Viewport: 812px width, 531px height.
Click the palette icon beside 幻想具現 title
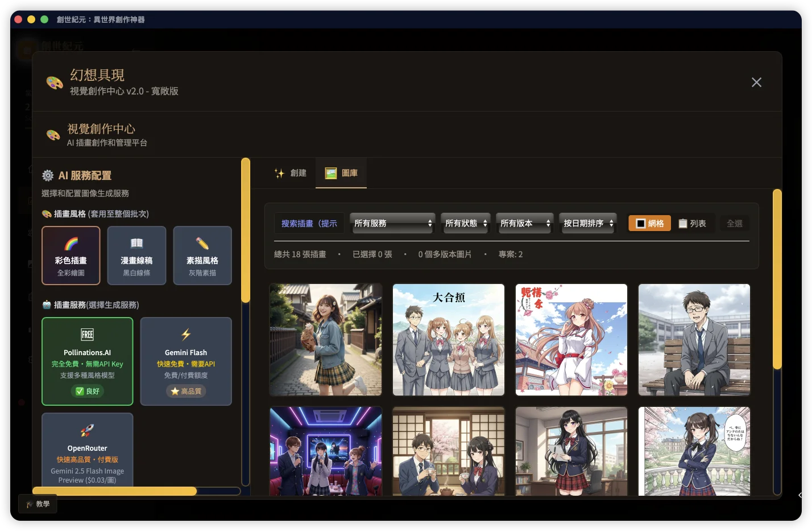54,82
